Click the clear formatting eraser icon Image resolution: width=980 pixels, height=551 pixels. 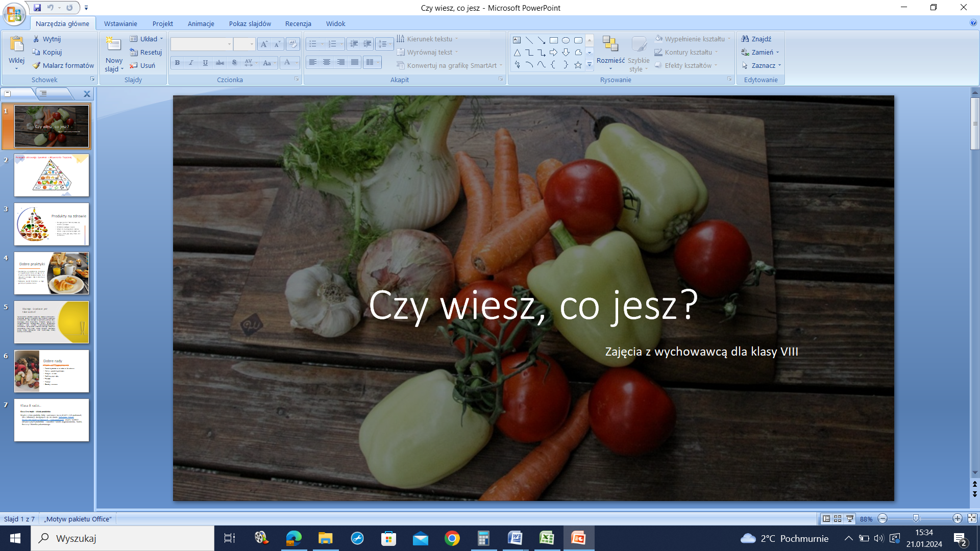pos(292,44)
